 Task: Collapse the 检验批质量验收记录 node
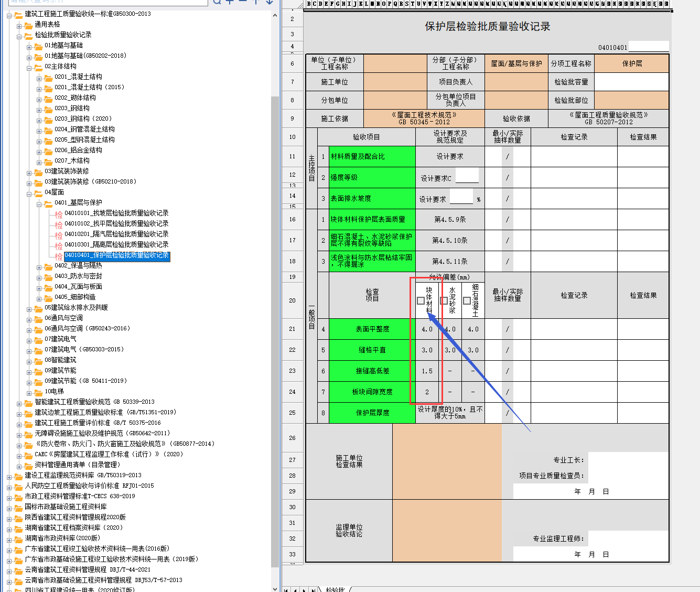(x=19, y=37)
